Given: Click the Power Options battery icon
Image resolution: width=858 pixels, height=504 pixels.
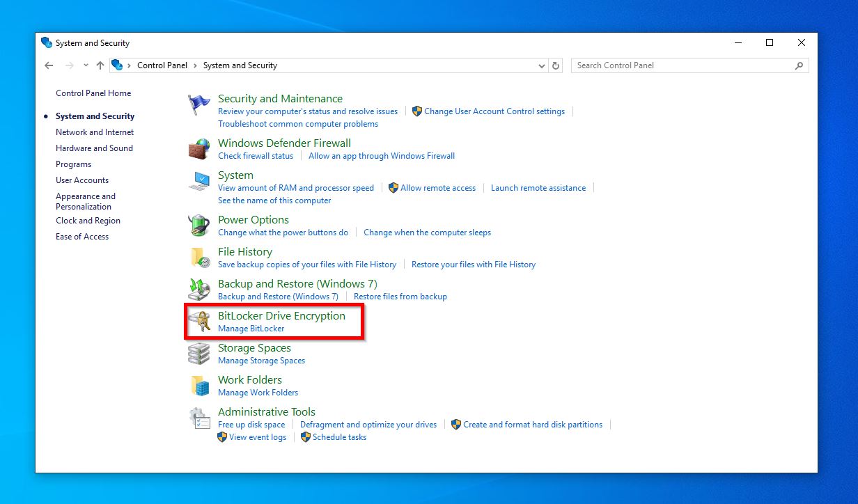Looking at the screenshot, I should coord(199,226).
